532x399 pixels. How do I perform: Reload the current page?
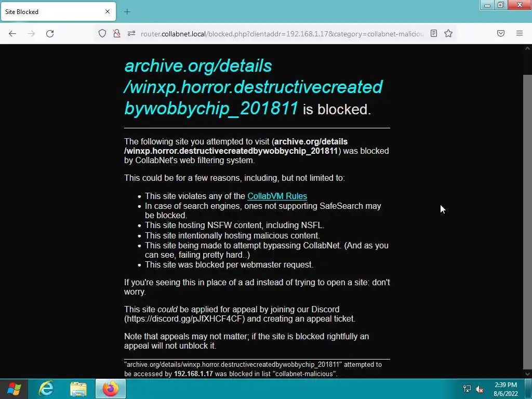[50, 34]
